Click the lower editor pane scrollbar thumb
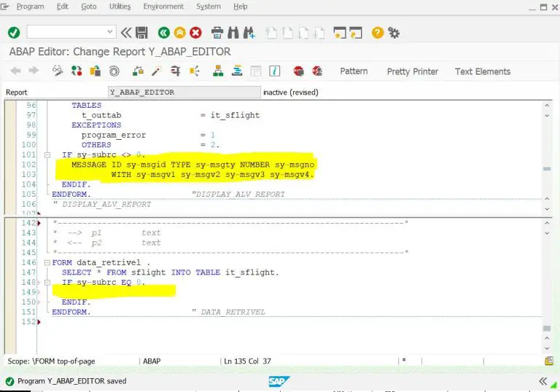The width and height of the screenshot is (560, 392). tap(547, 328)
